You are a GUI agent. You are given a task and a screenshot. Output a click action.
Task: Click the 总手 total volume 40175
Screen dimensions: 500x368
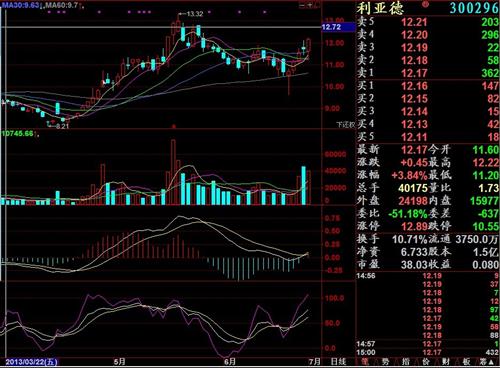point(413,188)
